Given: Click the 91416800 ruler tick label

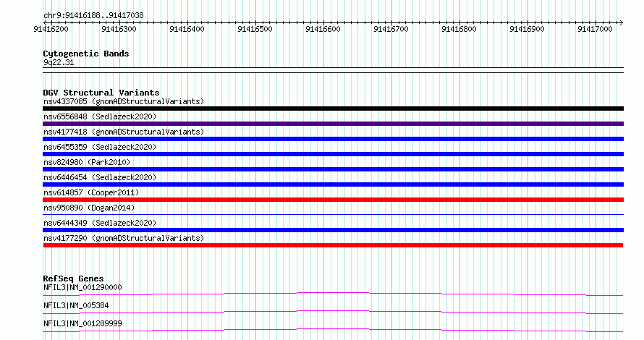Looking at the screenshot, I should click(x=459, y=29).
